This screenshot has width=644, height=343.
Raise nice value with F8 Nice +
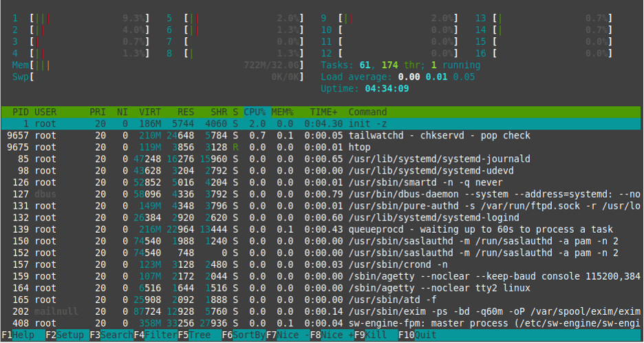click(332, 335)
